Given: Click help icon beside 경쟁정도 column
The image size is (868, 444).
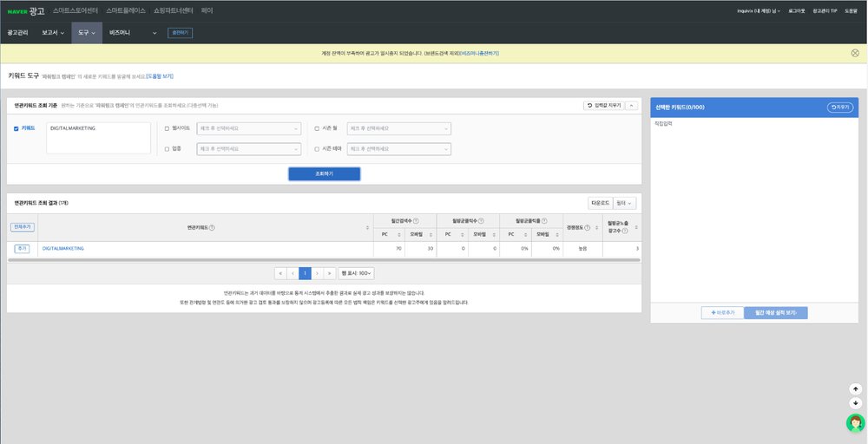Looking at the screenshot, I should point(587,227).
